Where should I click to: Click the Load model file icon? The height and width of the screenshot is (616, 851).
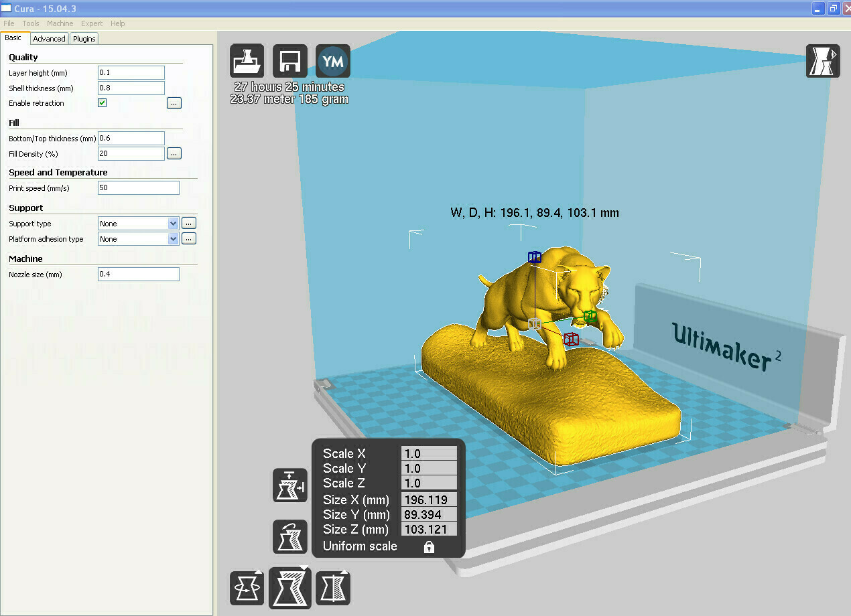pos(247,62)
